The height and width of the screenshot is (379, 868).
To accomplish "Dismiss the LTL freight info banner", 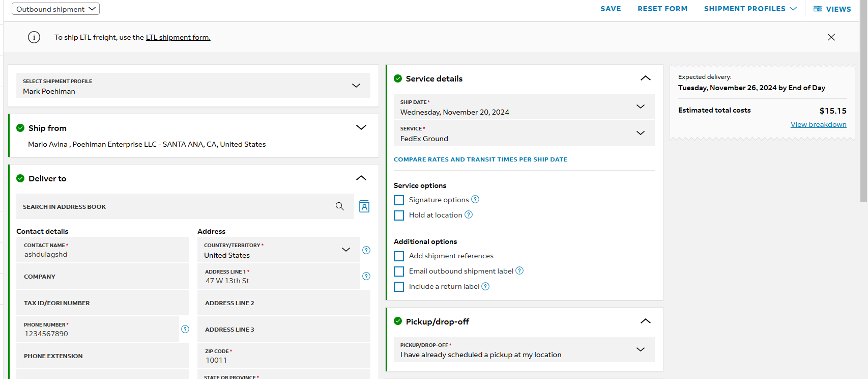I will coord(831,37).
